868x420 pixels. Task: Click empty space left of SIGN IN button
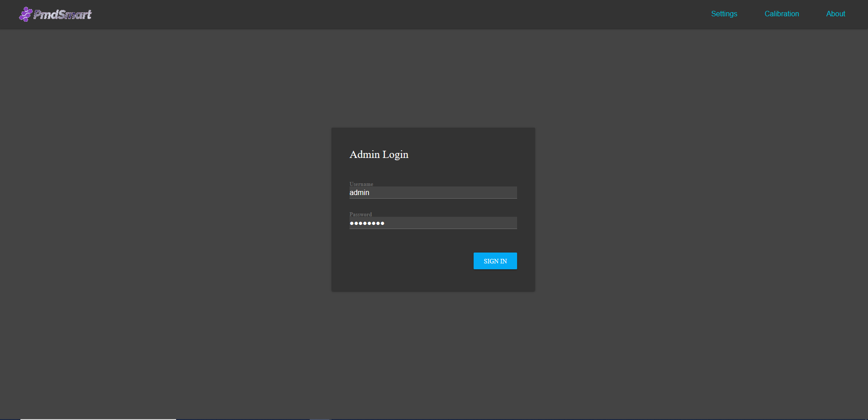point(408,261)
